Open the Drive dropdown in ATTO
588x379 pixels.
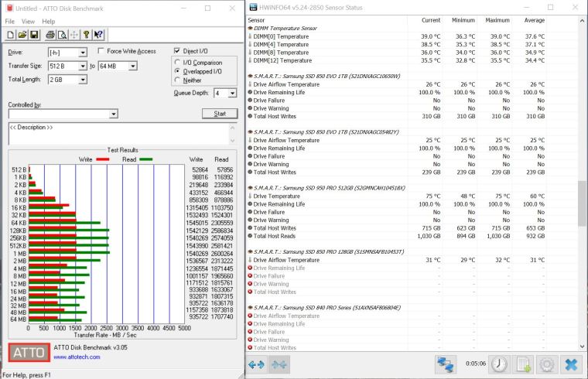click(x=83, y=53)
